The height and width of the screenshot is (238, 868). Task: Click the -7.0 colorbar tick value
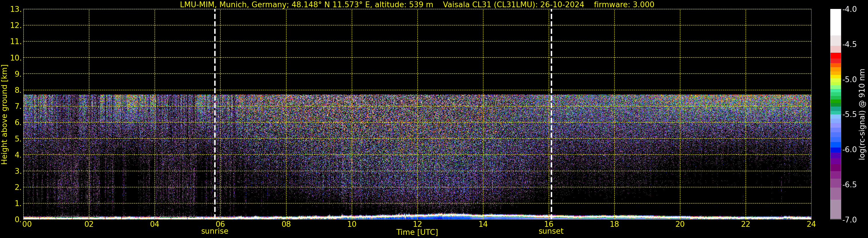coord(849,220)
